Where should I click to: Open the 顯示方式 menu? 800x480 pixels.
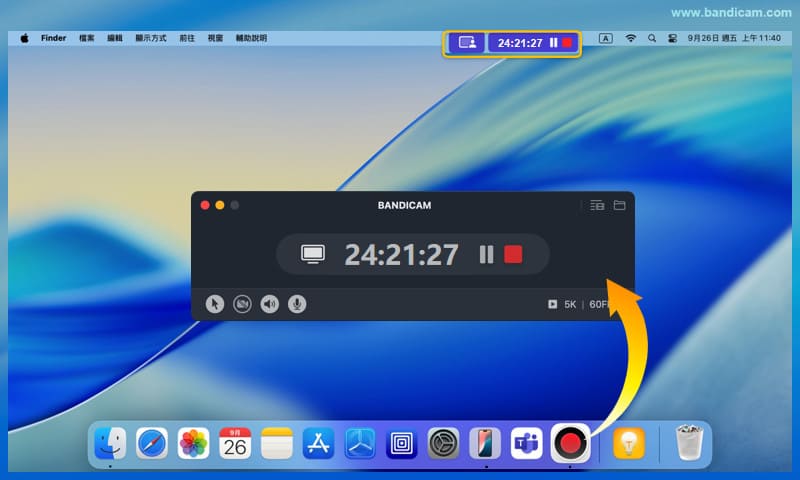tap(151, 38)
